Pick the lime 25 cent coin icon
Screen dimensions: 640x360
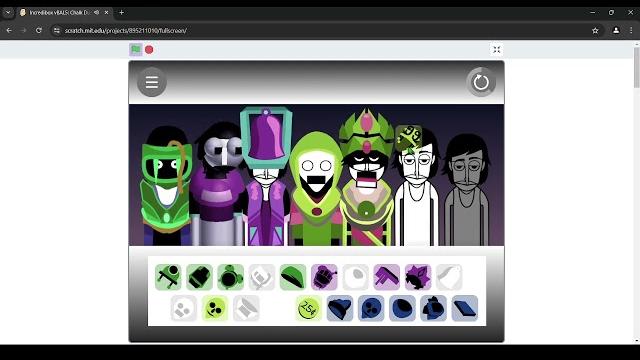(309, 308)
